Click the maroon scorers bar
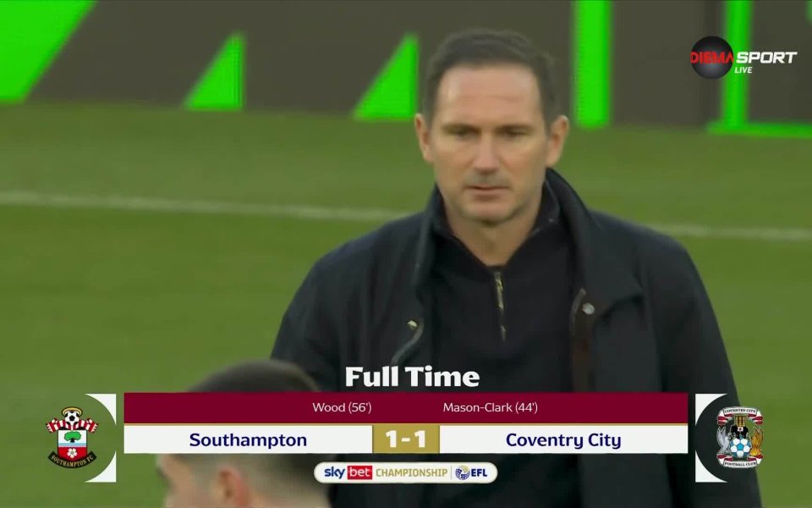 [x=406, y=408]
